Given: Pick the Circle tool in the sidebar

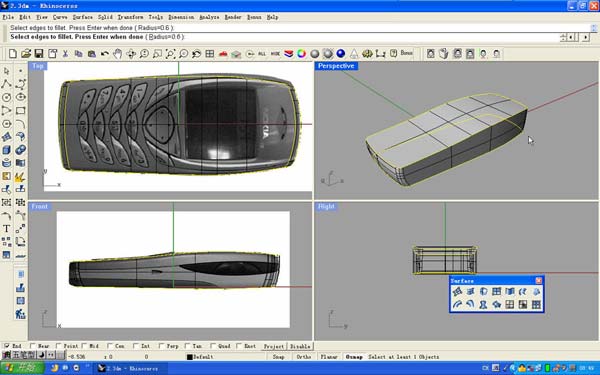Looking at the screenshot, I should pyautogui.click(x=7, y=97).
